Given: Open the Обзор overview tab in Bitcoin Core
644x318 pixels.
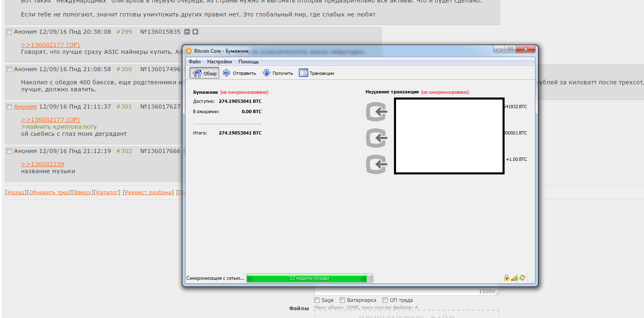Looking at the screenshot, I should tap(204, 73).
